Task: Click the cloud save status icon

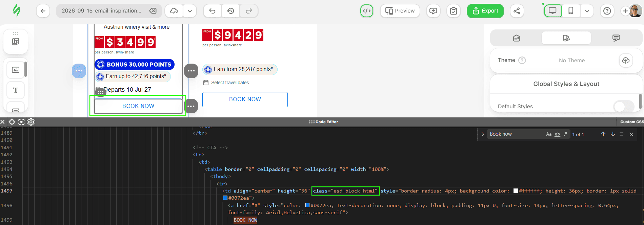Action: tap(174, 11)
